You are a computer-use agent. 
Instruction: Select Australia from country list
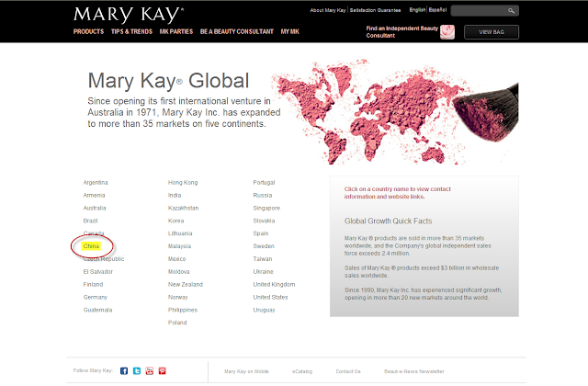[x=95, y=209]
